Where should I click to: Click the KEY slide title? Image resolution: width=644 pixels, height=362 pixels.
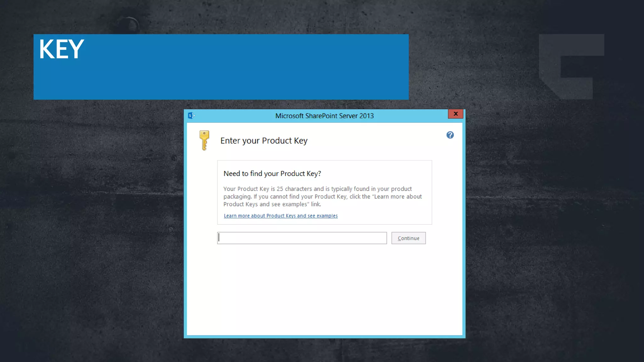62,49
